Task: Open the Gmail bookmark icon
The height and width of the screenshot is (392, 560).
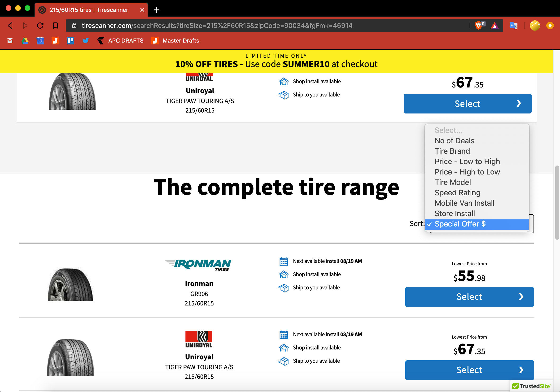Action: [10, 41]
